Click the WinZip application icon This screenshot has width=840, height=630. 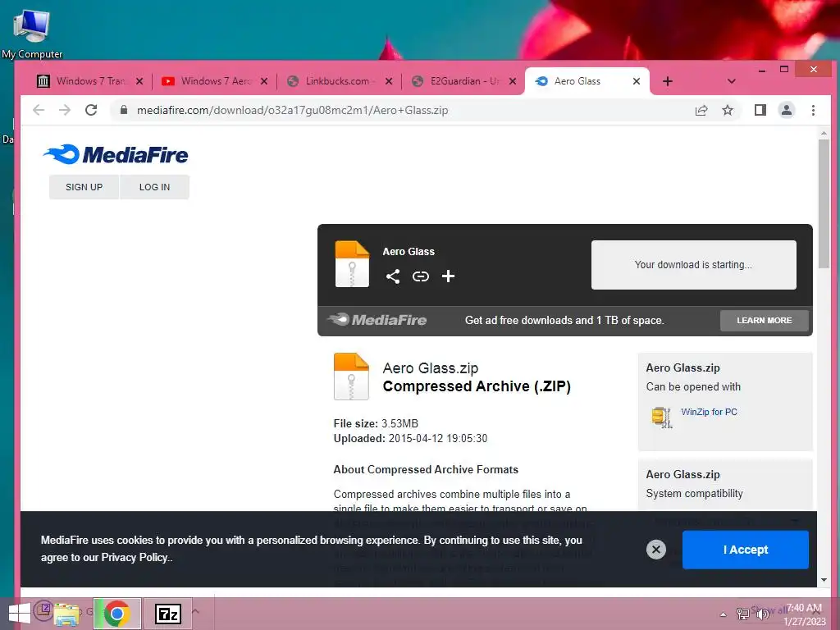(x=662, y=418)
